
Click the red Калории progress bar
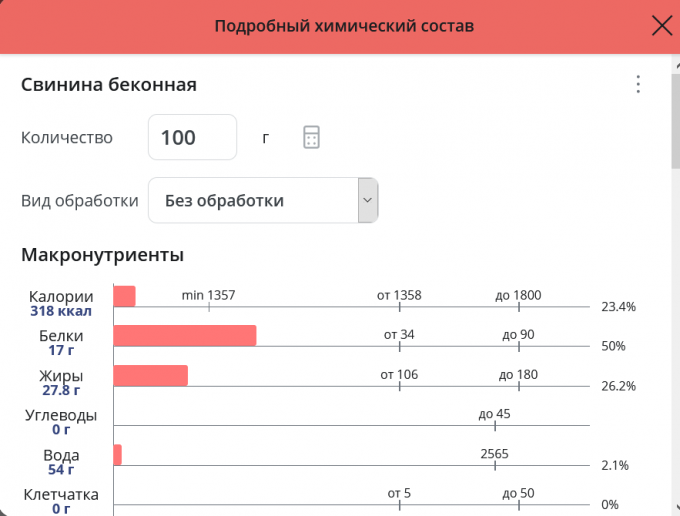[x=124, y=296]
